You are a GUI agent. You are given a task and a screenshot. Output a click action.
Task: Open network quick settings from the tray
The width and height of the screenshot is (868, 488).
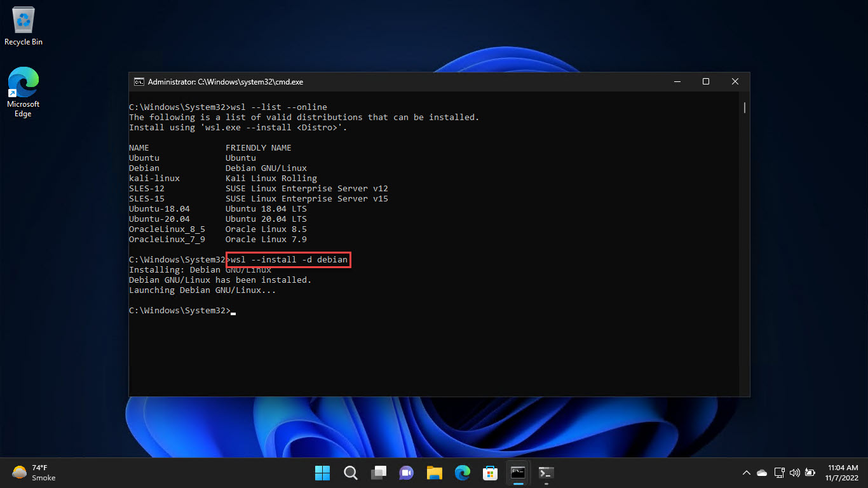(x=780, y=473)
